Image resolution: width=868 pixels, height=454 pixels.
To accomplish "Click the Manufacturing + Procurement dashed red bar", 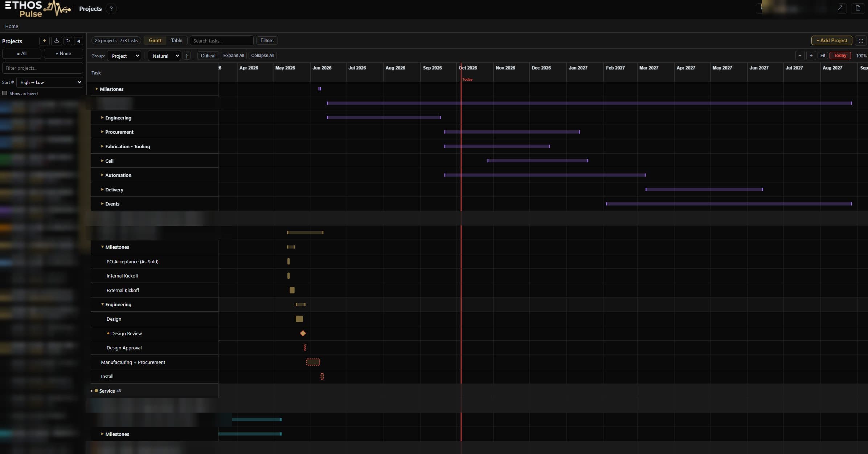I will point(313,362).
